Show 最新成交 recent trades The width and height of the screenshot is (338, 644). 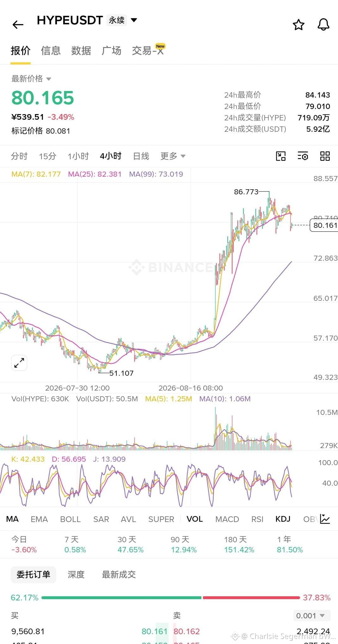pos(119,574)
